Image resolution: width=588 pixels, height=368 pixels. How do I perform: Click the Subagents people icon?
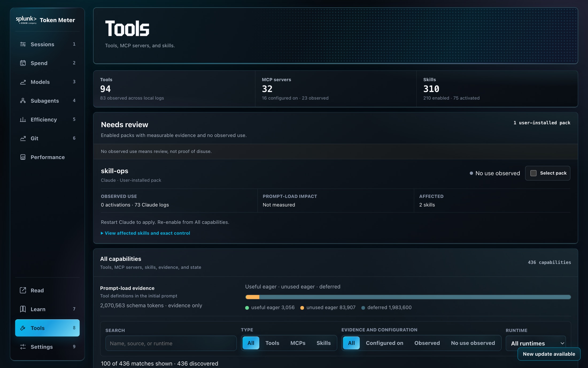tap(23, 101)
